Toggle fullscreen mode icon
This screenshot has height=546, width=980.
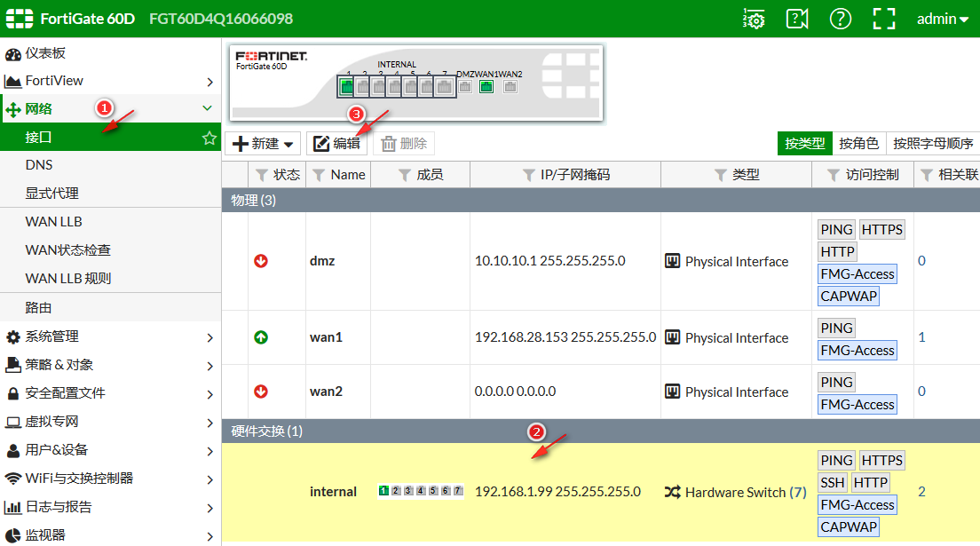tap(884, 19)
